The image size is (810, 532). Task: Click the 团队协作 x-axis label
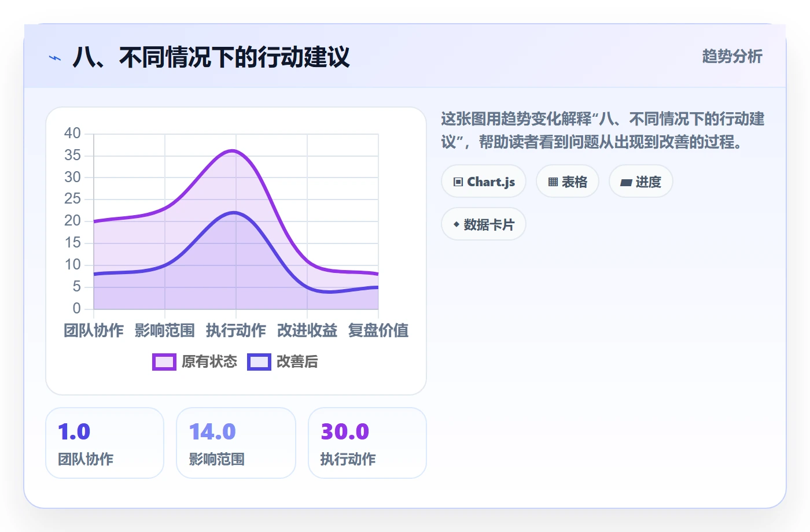coord(94,330)
